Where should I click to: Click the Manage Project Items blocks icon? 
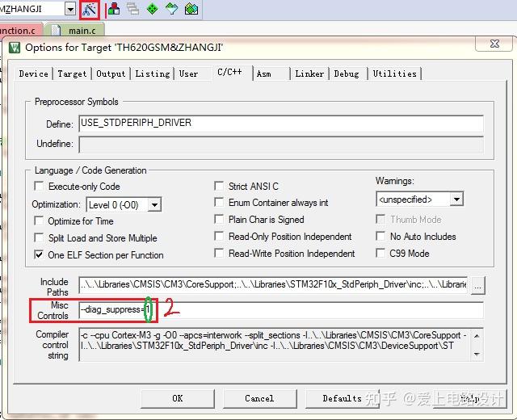point(114,9)
